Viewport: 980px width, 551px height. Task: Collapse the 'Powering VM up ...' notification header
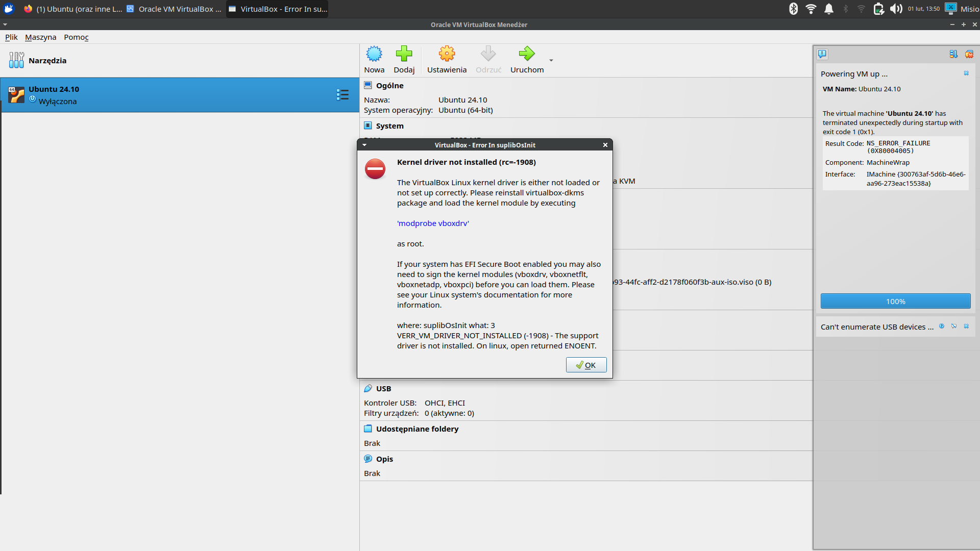click(854, 74)
